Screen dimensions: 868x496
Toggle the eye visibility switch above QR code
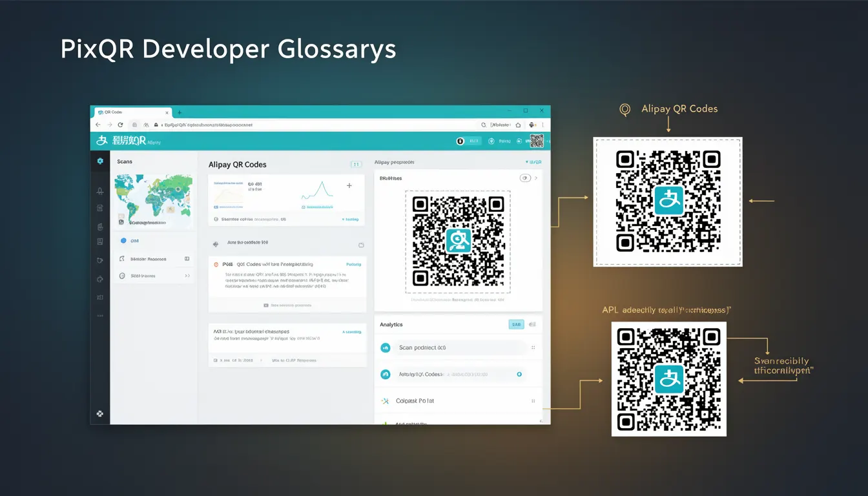pos(525,178)
